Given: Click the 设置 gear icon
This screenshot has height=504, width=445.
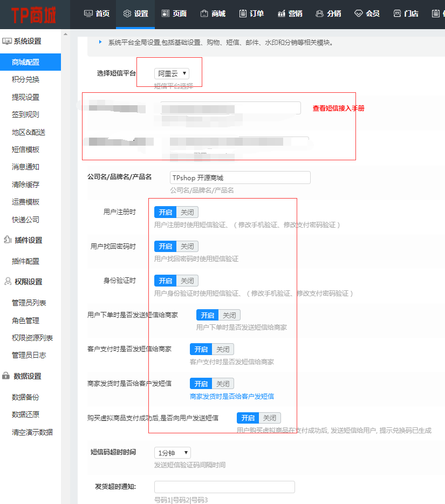Looking at the screenshot, I should point(127,13).
